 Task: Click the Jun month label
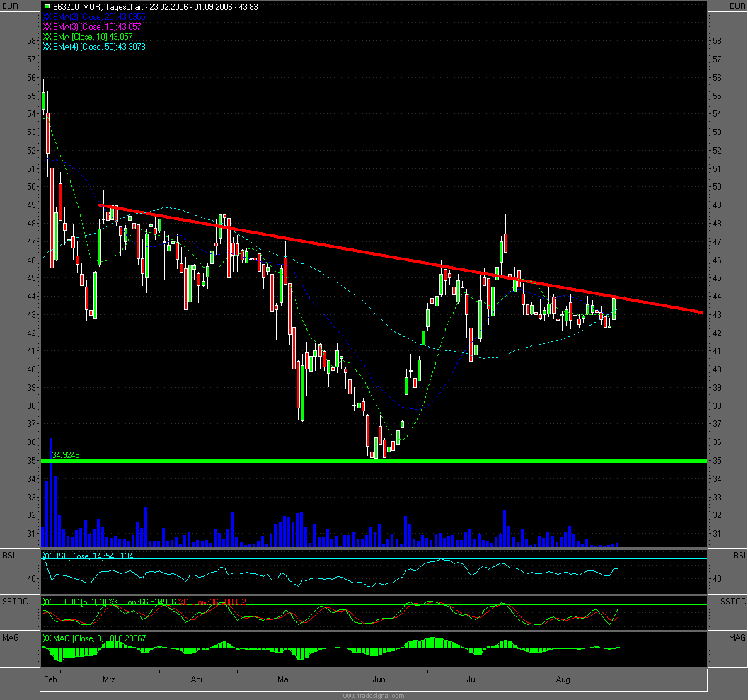[x=379, y=679]
